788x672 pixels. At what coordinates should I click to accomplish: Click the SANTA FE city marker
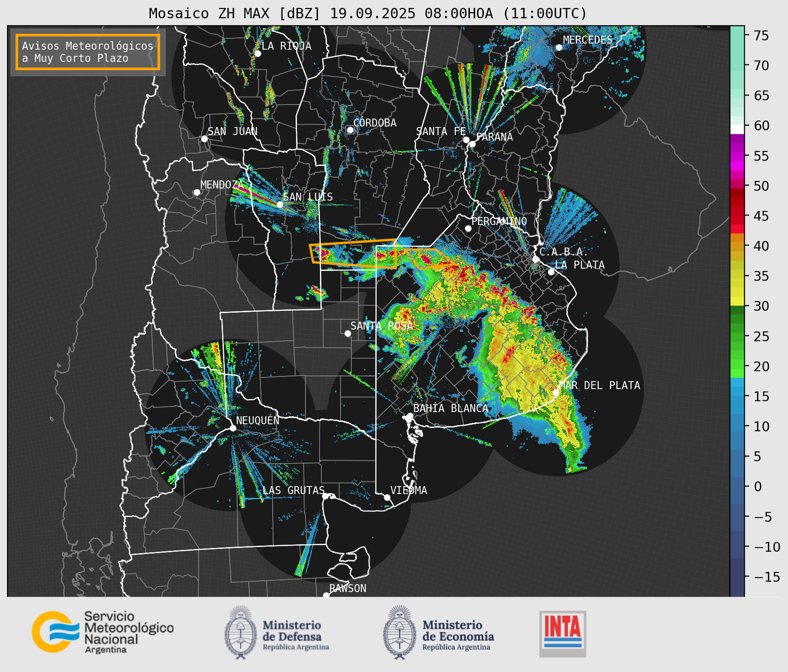click(466, 140)
